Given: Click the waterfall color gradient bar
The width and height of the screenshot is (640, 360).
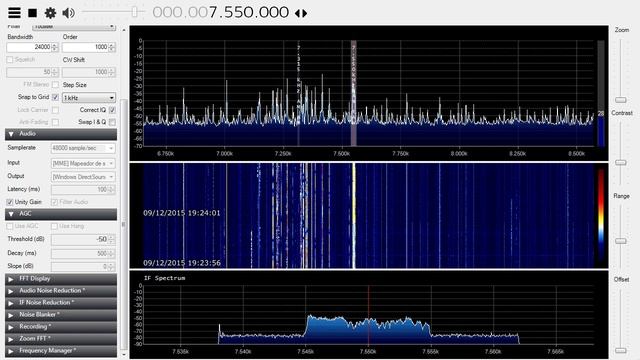Looking at the screenshot, I should coord(601,214).
